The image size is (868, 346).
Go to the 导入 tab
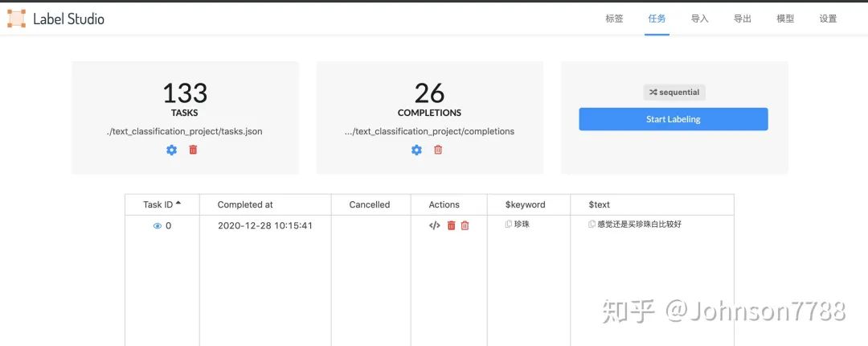coord(700,19)
